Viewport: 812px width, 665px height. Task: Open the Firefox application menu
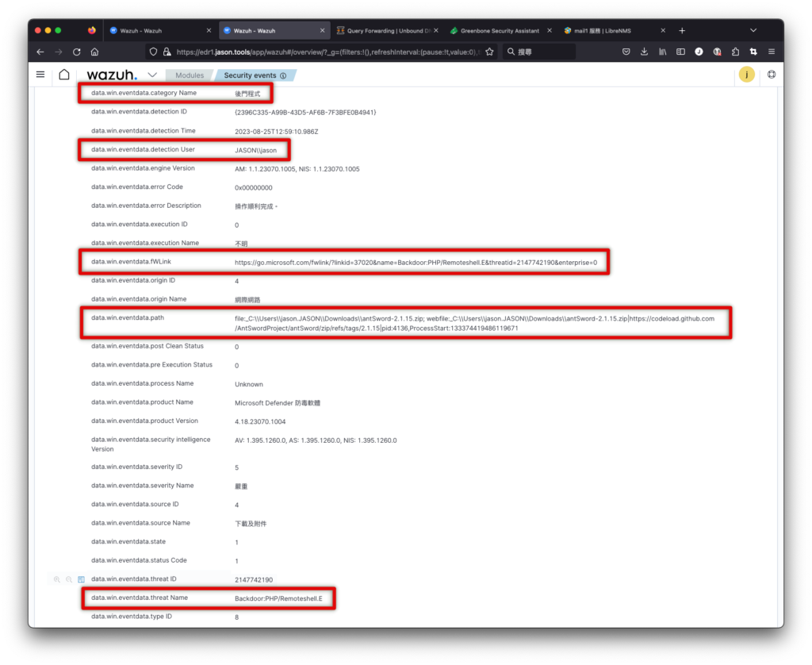pyautogui.click(x=772, y=52)
